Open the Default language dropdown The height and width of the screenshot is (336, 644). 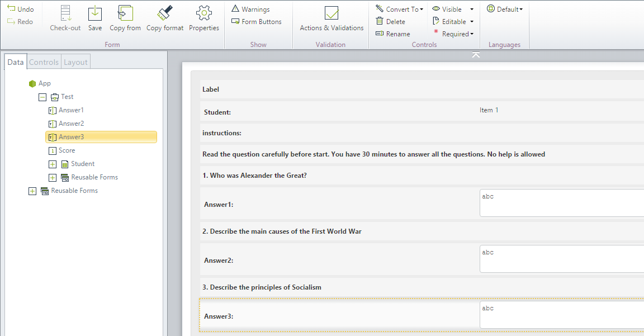tap(505, 9)
